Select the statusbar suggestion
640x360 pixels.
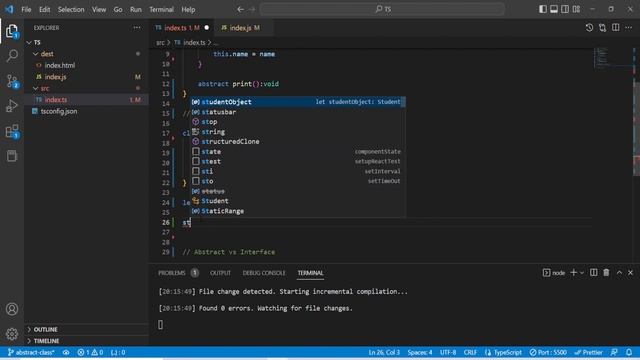pos(298,112)
